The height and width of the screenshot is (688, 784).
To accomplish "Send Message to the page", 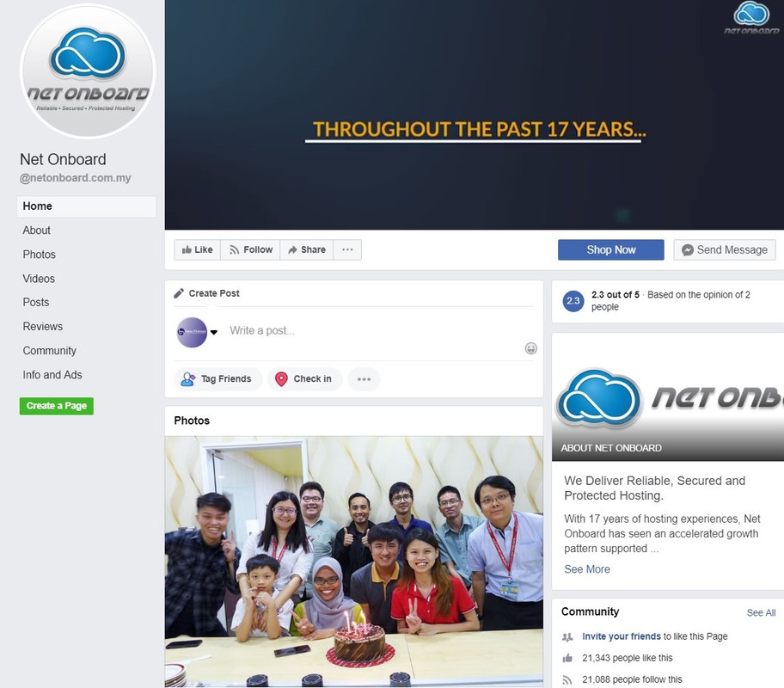I will (x=725, y=249).
